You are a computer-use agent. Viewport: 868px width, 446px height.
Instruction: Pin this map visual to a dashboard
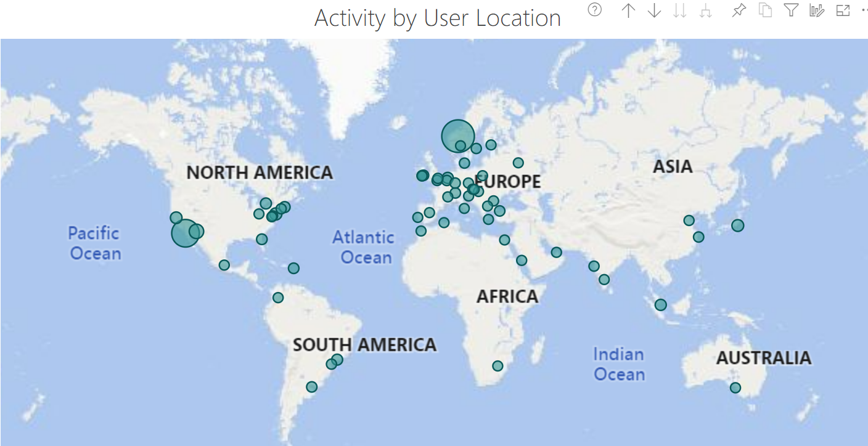coord(739,10)
